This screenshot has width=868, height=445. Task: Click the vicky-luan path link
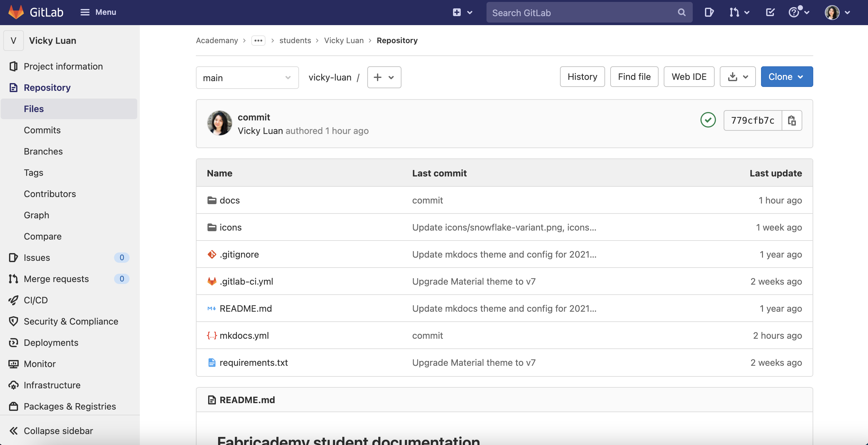point(330,78)
